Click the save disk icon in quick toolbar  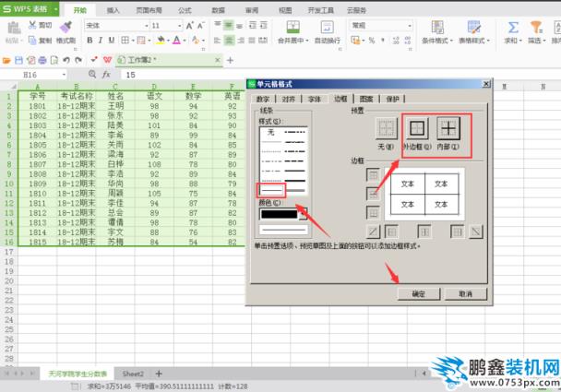(x=18, y=61)
